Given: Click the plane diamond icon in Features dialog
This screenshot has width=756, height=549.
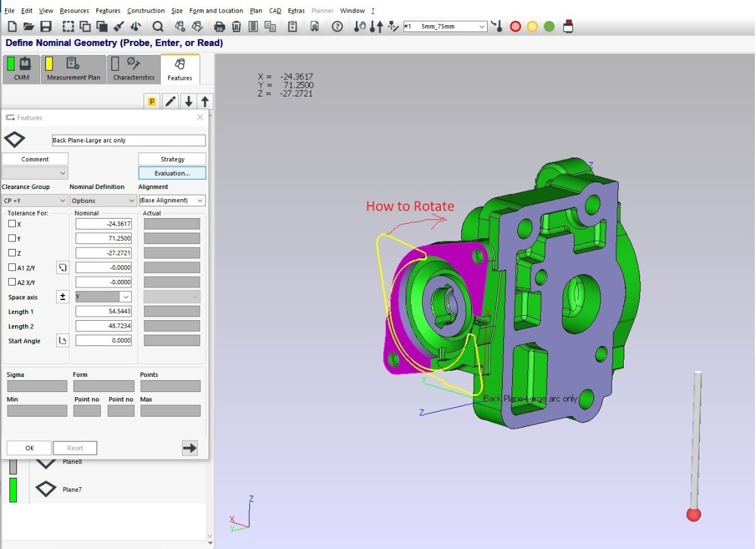Looking at the screenshot, I should (x=14, y=139).
